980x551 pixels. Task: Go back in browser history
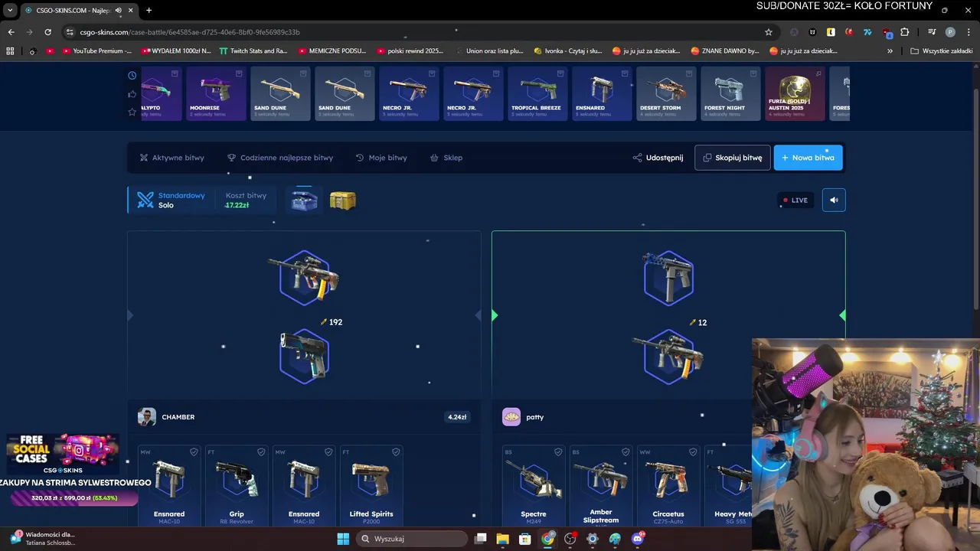click(11, 32)
